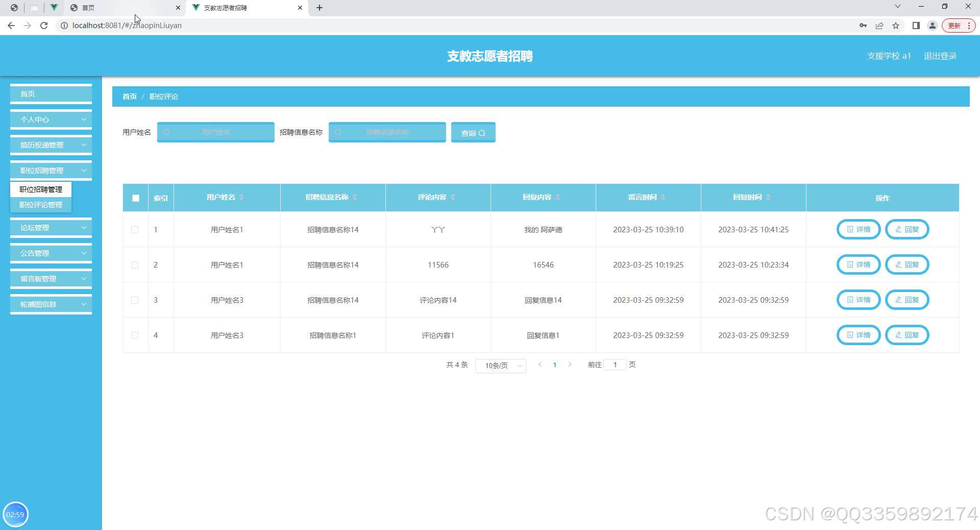The width and height of the screenshot is (980, 530).
Task: Click sort arrows on 用户姓名 column
Action: tap(241, 197)
